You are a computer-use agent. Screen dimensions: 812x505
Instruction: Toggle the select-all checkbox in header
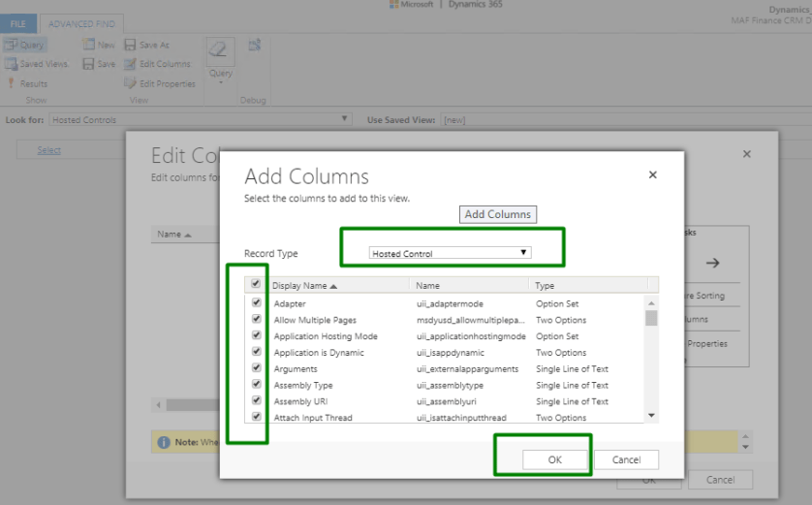point(256,284)
